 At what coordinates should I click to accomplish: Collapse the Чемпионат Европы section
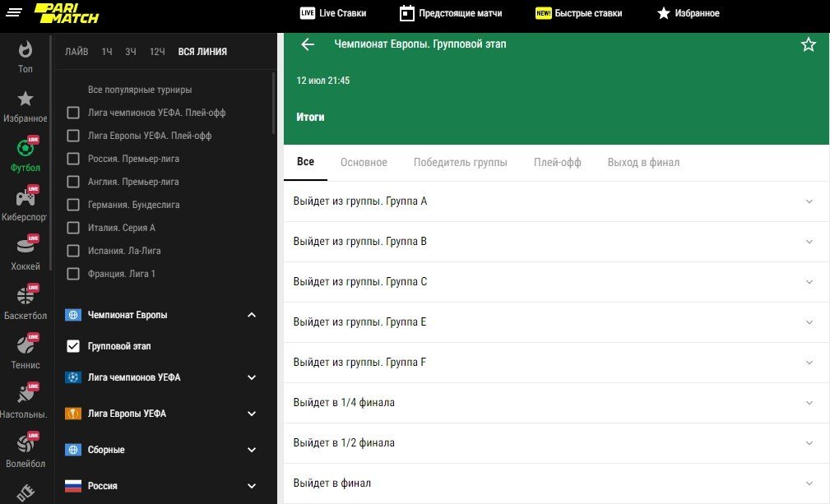(252, 315)
